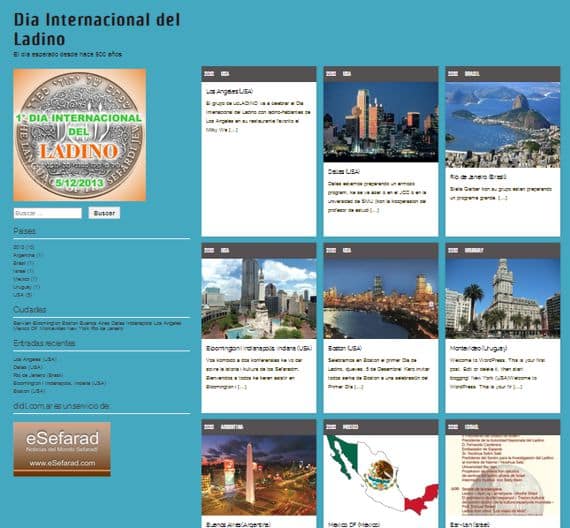Focus the Buscar search field
The height and width of the screenshot is (528, 570).
pos(48,213)
